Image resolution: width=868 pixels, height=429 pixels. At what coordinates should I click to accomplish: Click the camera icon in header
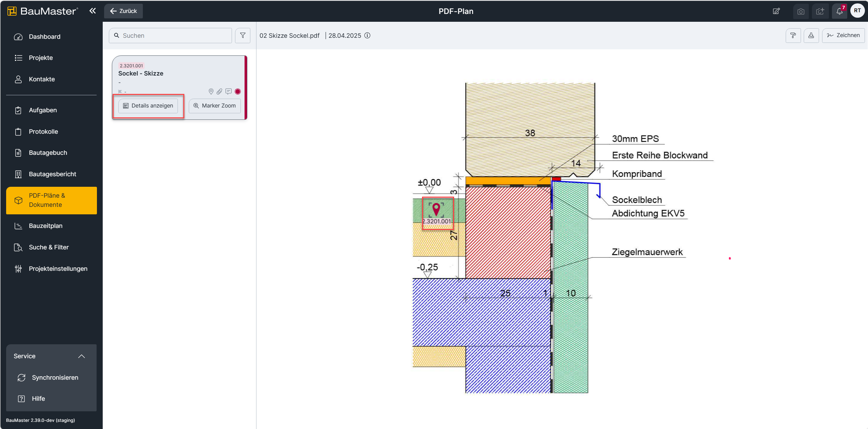click(801, 11)
